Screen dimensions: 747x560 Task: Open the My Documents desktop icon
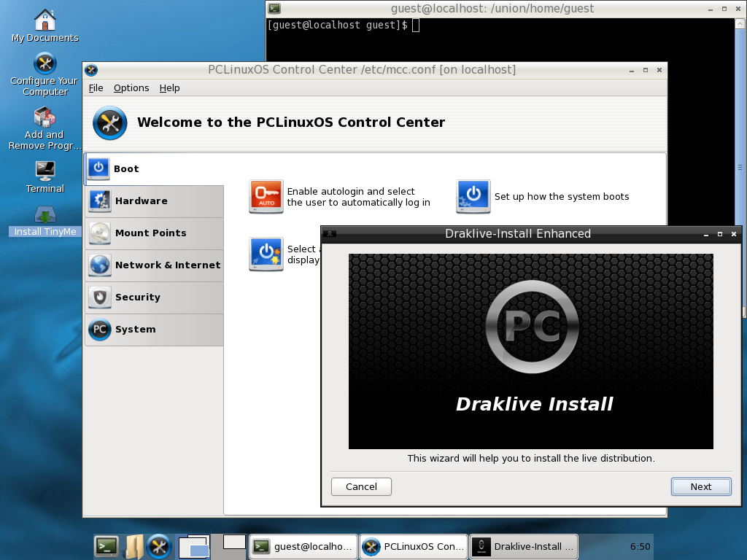(44, 26)
